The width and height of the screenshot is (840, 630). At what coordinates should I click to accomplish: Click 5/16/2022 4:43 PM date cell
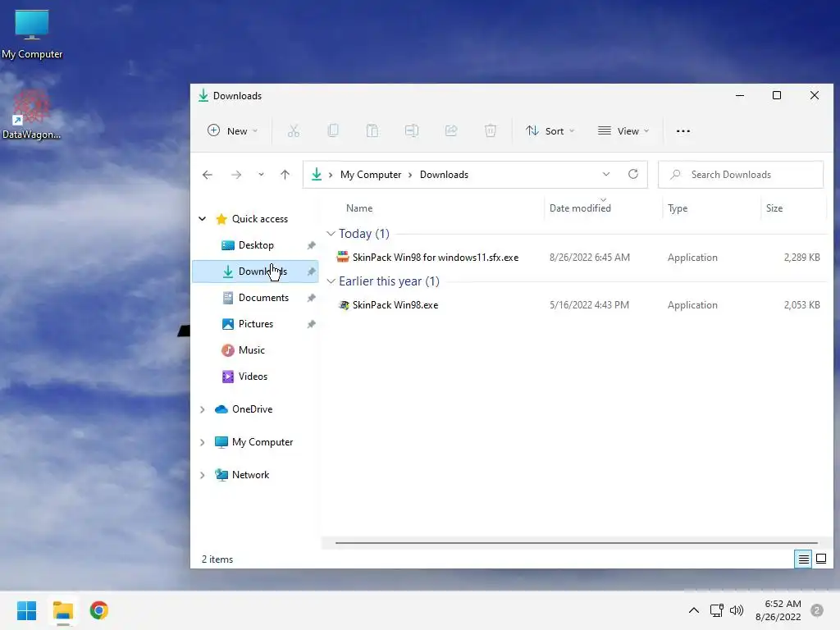(589, 305)
